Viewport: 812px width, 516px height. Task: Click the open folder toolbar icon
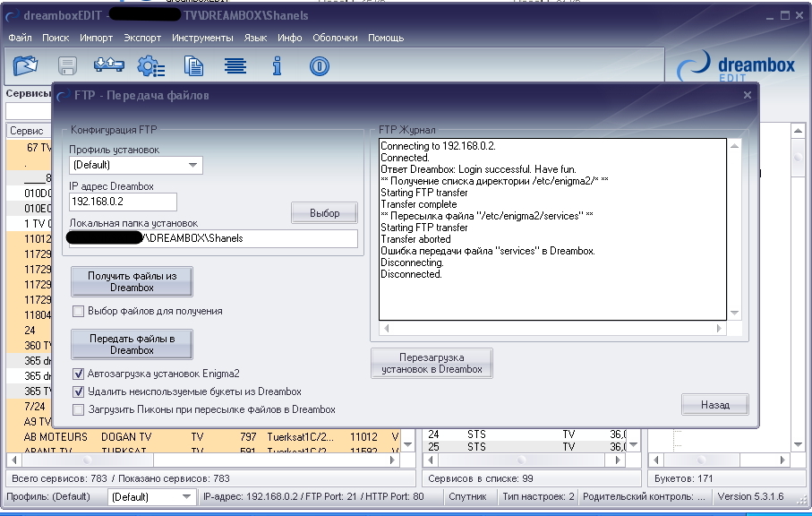tap(28, 65)
